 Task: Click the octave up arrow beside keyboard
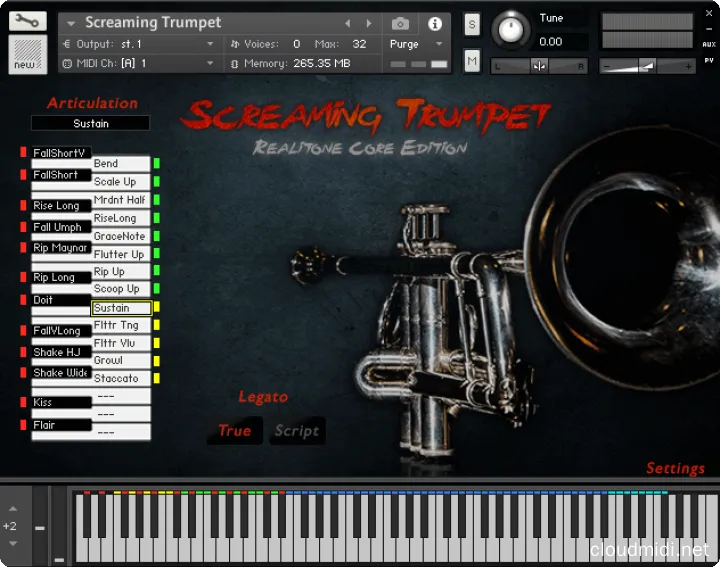coord(10,509)
